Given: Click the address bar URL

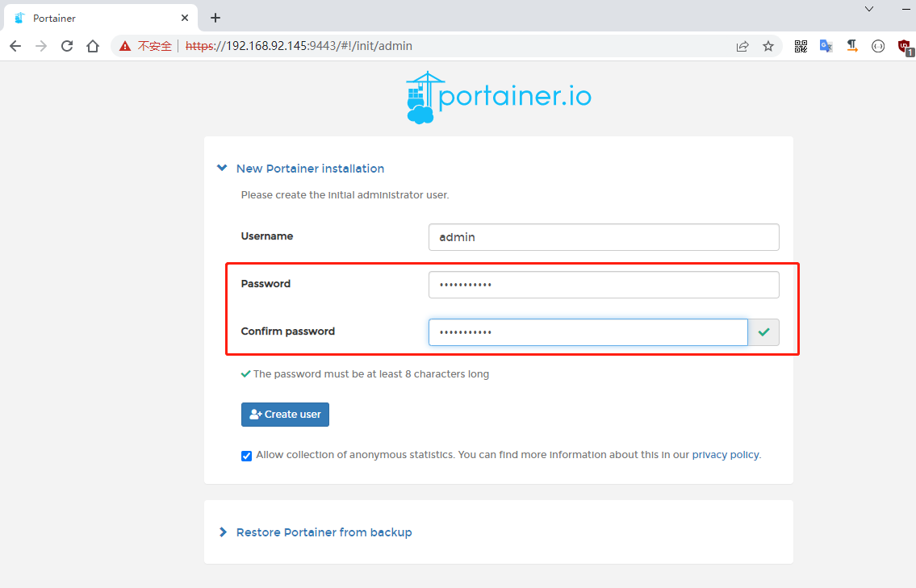Looking at the screenshot, I should pyautogui.click(x=299, y=46).
